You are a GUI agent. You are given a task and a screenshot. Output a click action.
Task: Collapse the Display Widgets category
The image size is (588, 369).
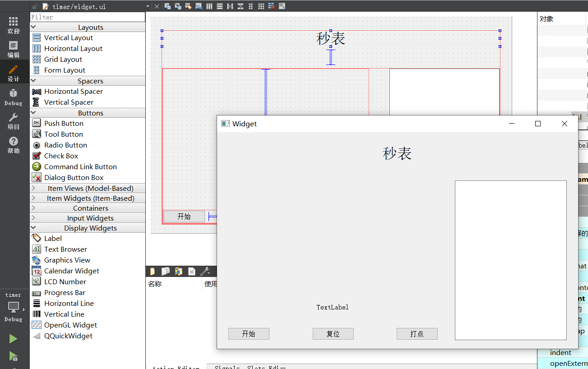tap(88, 228)
